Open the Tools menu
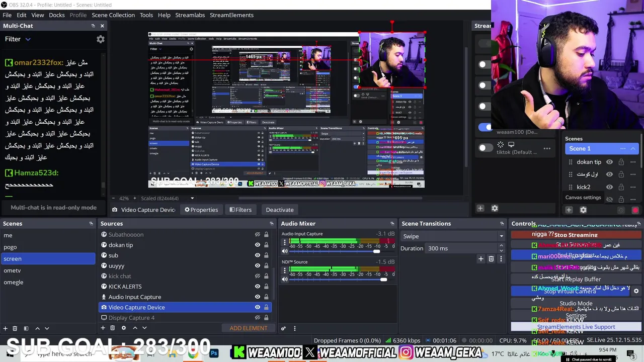644x362 pixels. click(146, 15)
